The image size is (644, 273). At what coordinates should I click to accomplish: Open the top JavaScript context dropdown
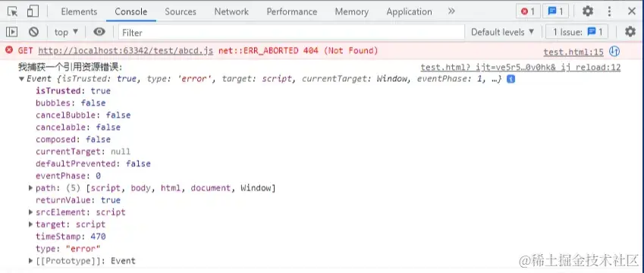pos(66,32)
